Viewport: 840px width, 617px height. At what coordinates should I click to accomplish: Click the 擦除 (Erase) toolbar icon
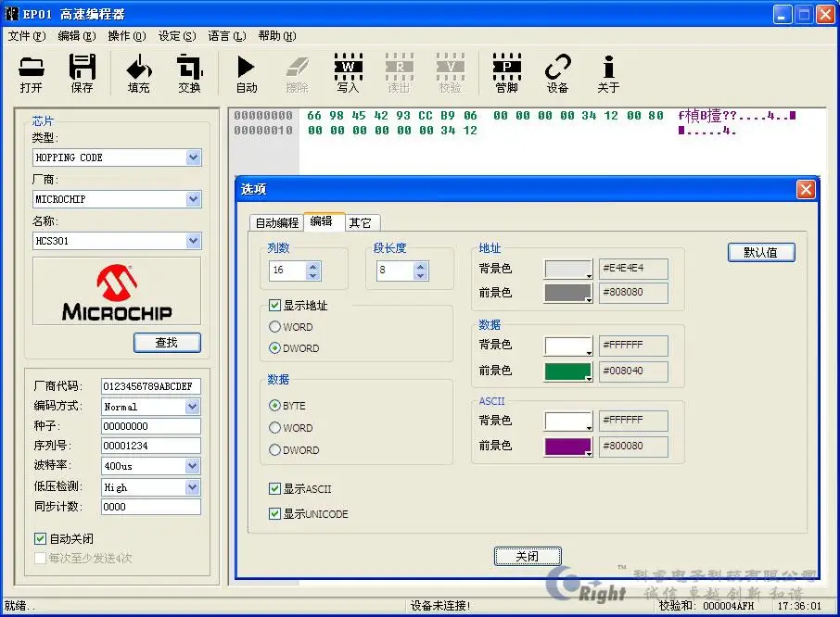pos(298,73)
